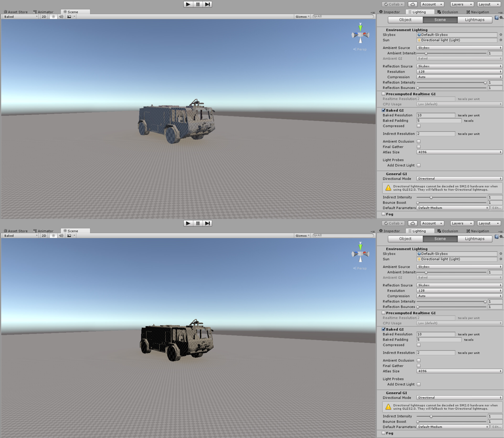Open the Ambient Source dropdown
504x438 pixels.
point(459,48)
